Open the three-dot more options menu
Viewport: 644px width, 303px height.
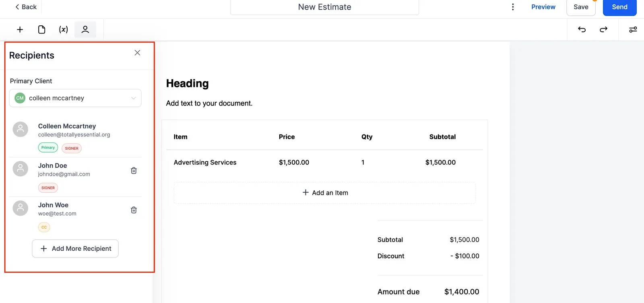(x=512, y=7)
